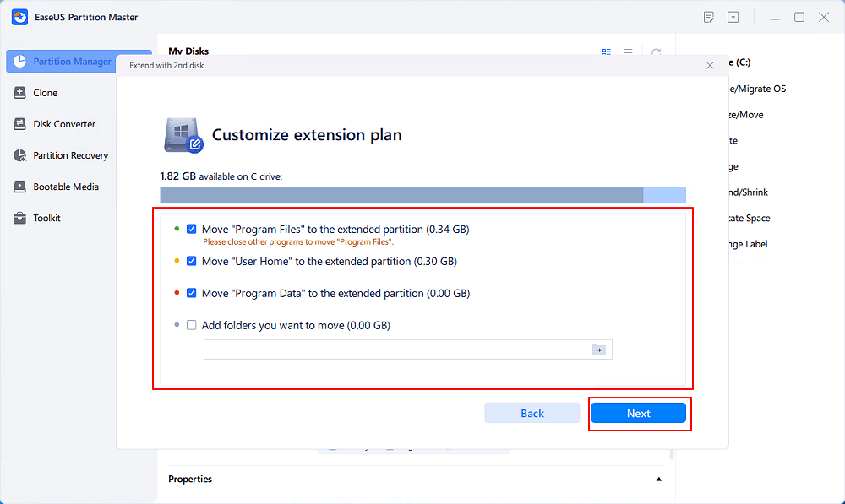The image size is (845, 504).
Task: Open the Clone section in the sidebar
Action: [x=45, y=93]
